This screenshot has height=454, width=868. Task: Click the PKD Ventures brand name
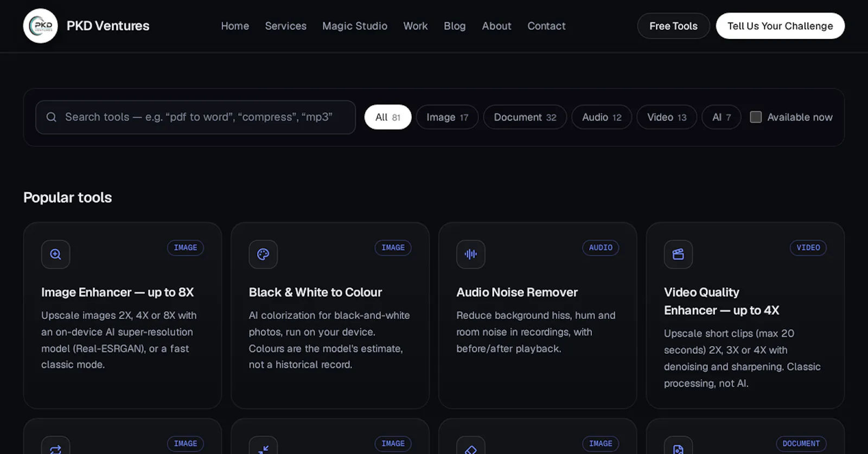(x=108, y=26)
